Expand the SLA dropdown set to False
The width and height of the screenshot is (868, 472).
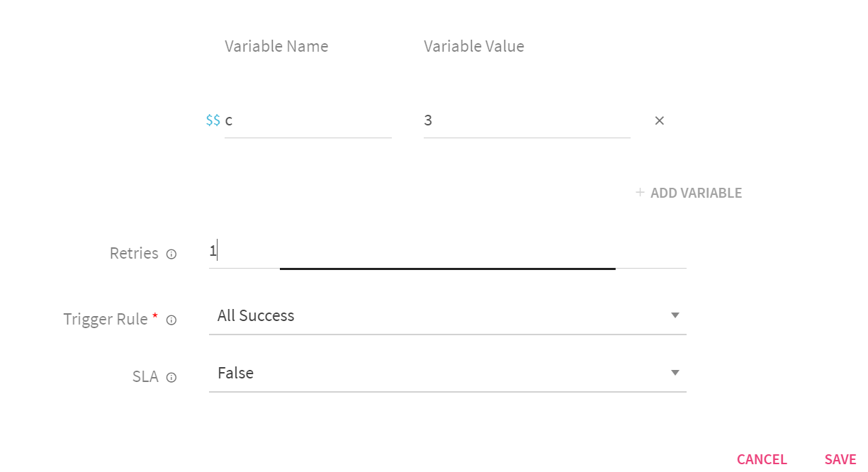439,373
